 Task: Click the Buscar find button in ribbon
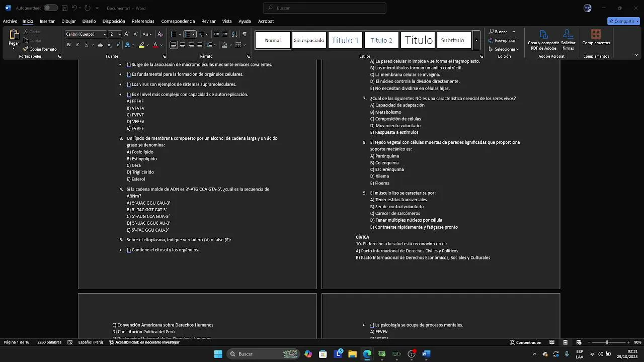[499, 32]
